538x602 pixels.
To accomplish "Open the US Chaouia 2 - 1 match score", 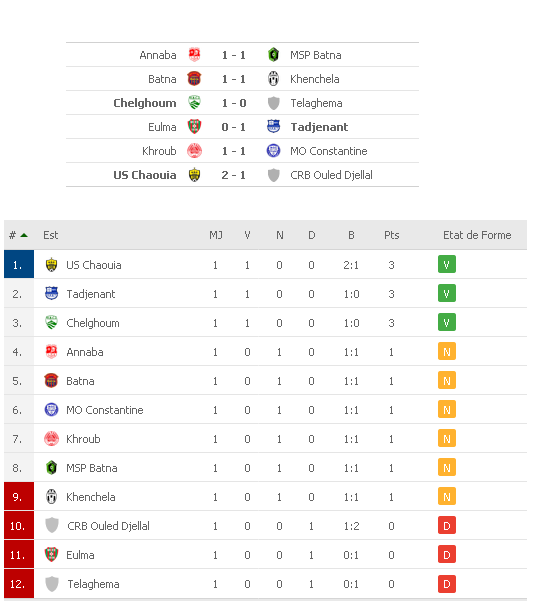I will pos(233,175).
